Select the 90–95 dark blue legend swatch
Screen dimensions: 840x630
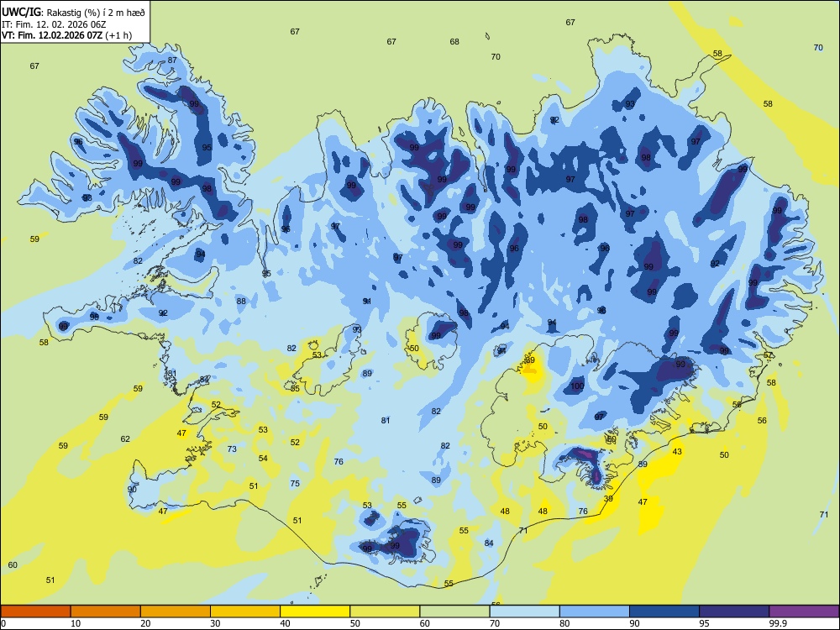click(x=664, y=612)
